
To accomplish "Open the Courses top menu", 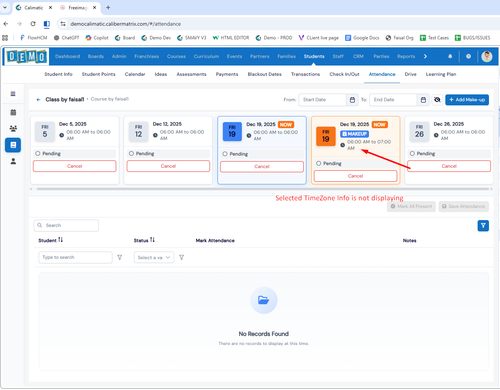I will 176,56.
